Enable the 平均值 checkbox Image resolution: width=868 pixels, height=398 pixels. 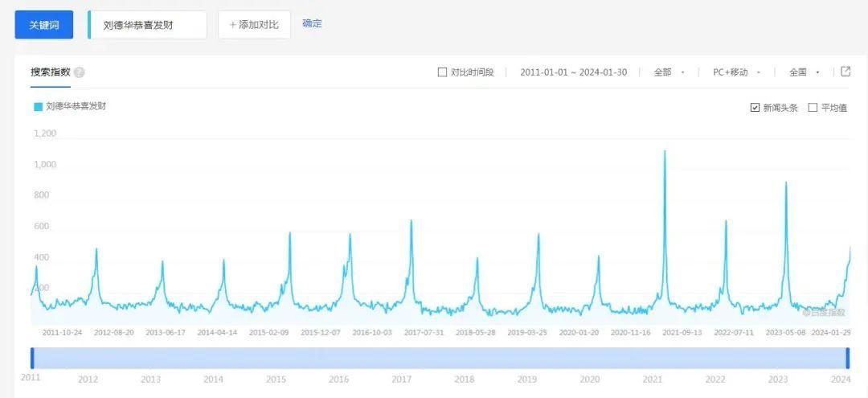[813, 108]
